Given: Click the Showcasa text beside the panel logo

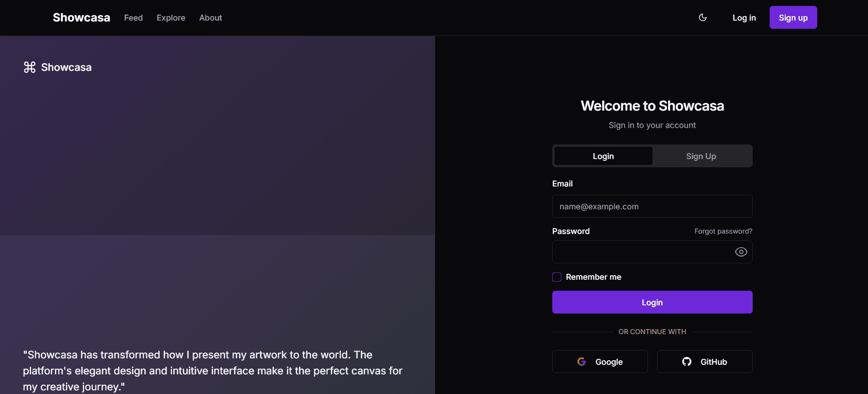Looking at the screenshot, I should point(66,67).
